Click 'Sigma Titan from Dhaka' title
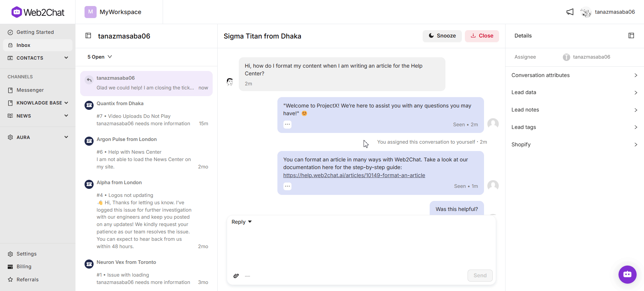644x291 pixels. pyautogui.click(x=262, y=36)
